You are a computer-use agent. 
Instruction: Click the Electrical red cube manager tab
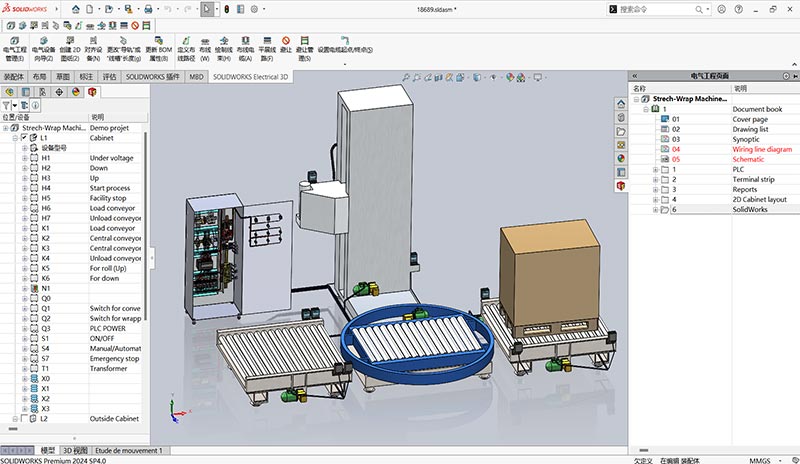click(x=92, y=92)
